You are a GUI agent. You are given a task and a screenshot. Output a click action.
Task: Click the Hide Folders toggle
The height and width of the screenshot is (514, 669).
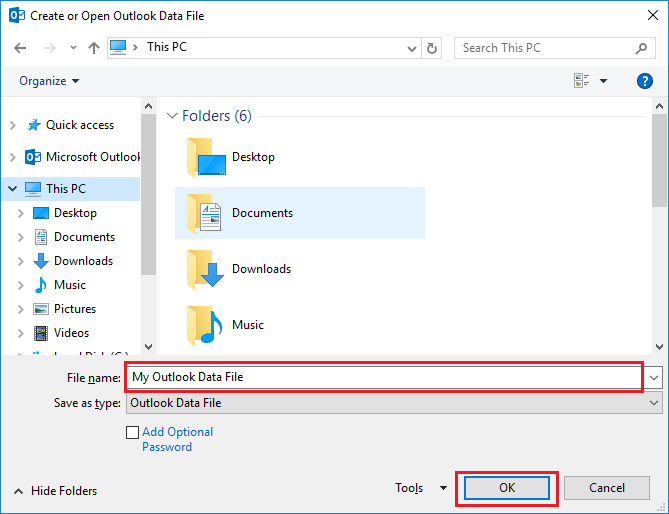click(56, 491)
